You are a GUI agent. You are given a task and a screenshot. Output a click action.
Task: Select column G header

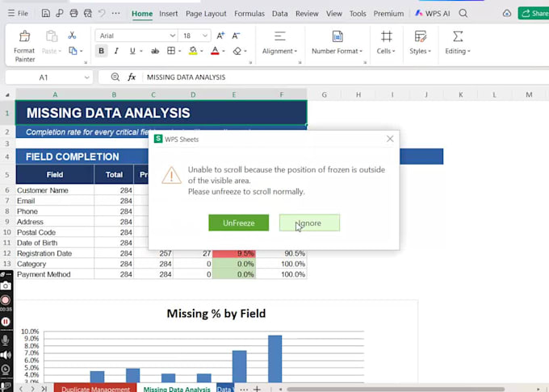(x=325, y=94)
